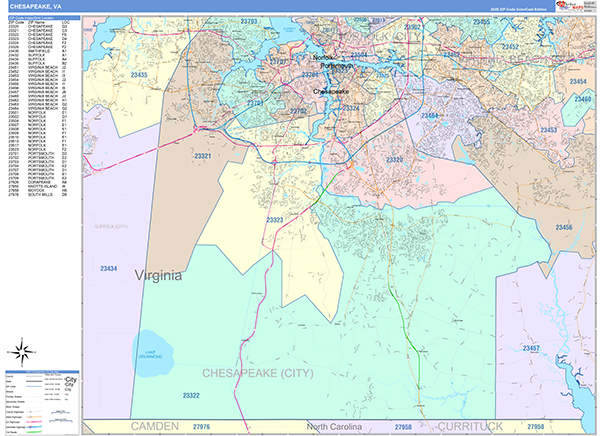
Task: Click the 23701 ZIP label on the map
Action: 255,103
